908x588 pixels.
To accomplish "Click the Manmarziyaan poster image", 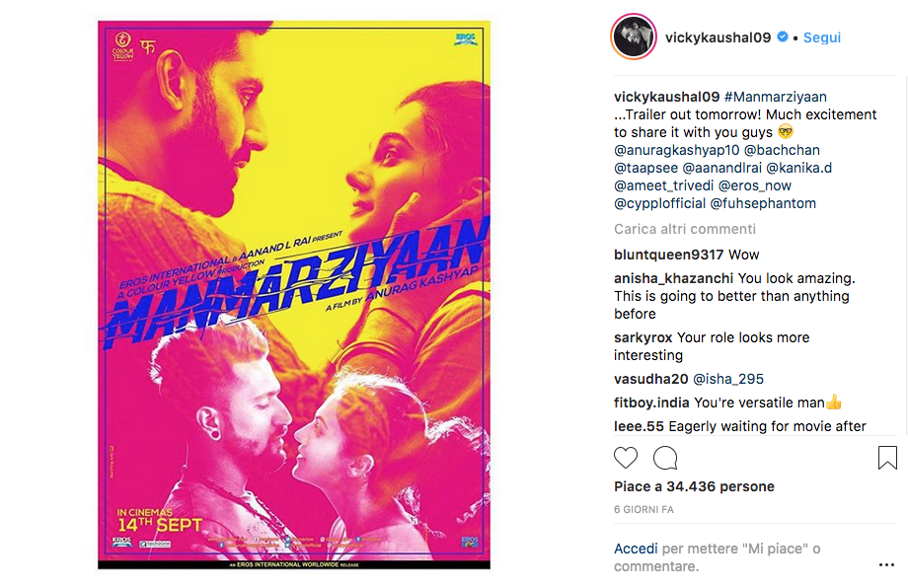I will (x=294, y=295).
